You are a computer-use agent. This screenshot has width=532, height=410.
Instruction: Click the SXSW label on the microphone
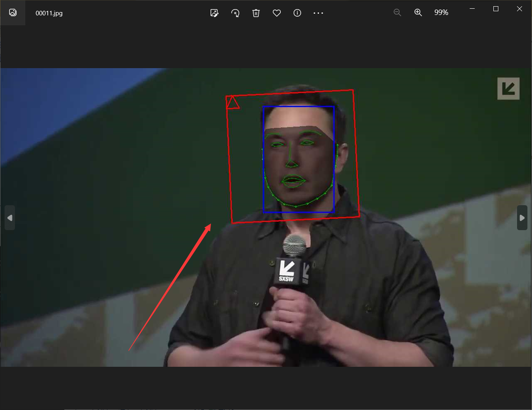pos(286,279)
